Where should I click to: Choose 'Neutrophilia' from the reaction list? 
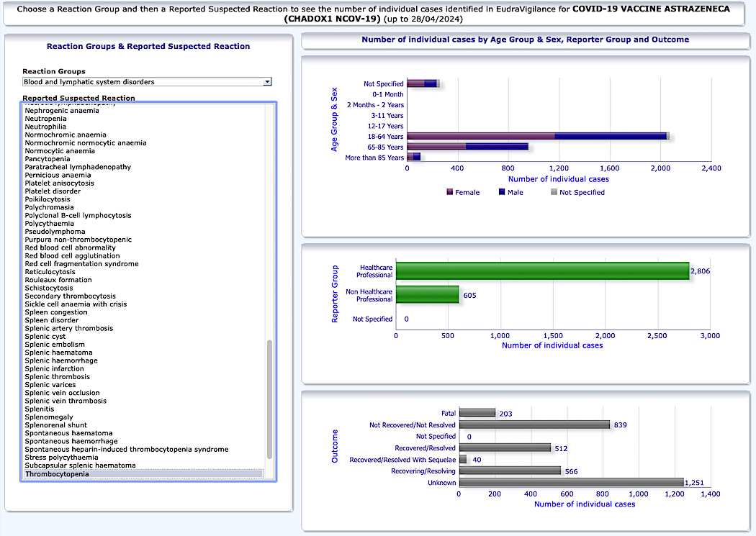(45, 127)
